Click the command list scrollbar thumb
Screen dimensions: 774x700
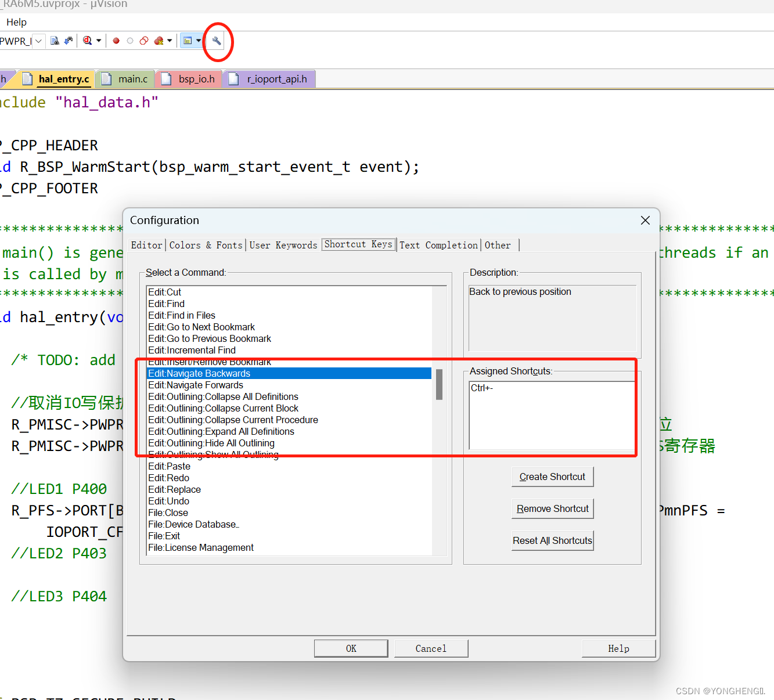(440, 384)
